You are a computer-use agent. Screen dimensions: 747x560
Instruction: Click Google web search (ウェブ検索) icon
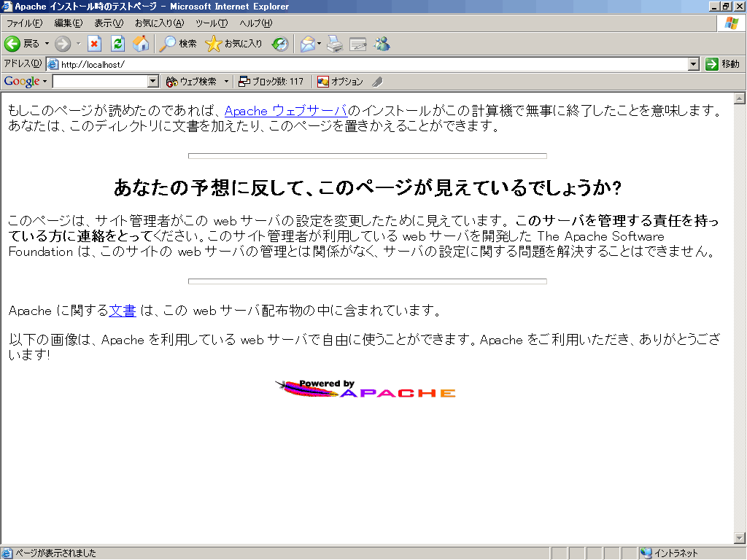coord(171,82)
